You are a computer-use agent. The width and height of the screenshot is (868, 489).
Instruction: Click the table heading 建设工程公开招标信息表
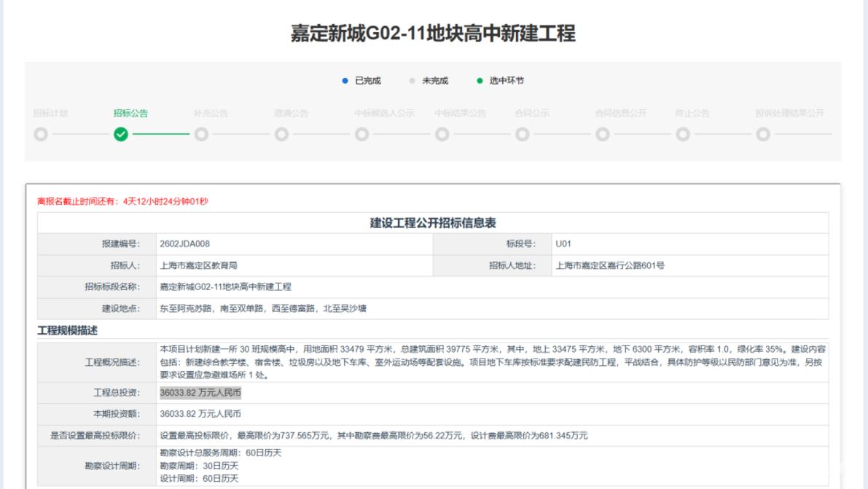pos(433,223)
